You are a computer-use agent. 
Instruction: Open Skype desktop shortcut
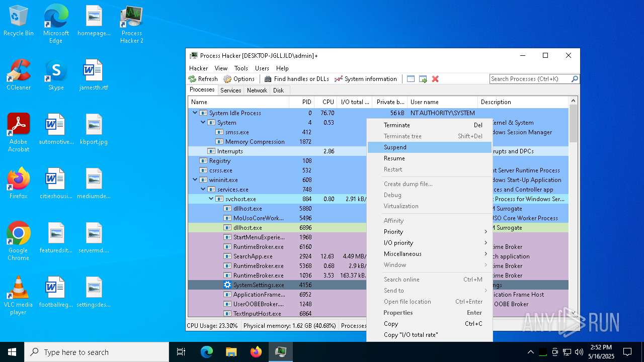click(x=56, y=74)
